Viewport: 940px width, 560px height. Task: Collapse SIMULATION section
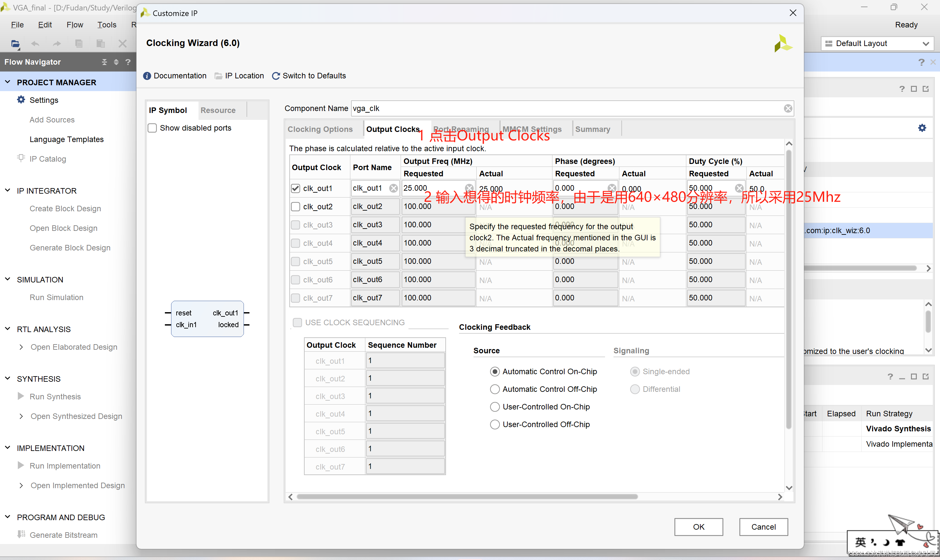click(x=8, y=279)
